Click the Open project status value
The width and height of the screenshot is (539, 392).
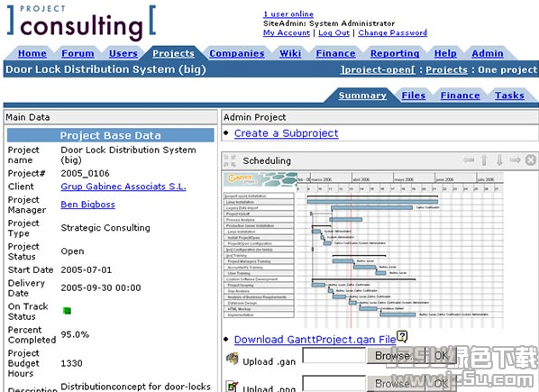click(x=72, y=251)
